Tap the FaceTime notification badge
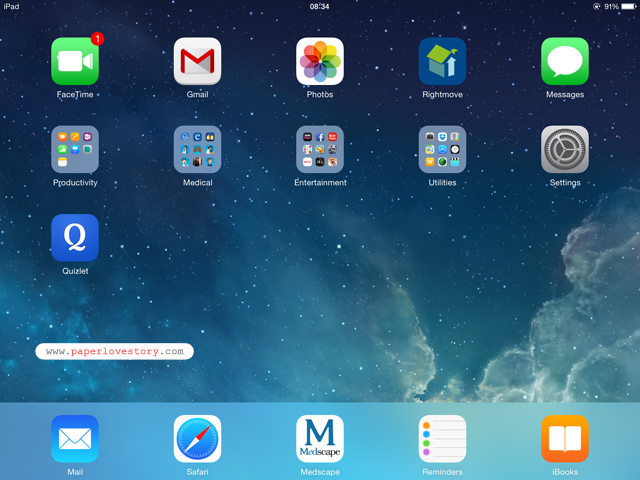This screenshot has height=480, width=640. [97, 39]
